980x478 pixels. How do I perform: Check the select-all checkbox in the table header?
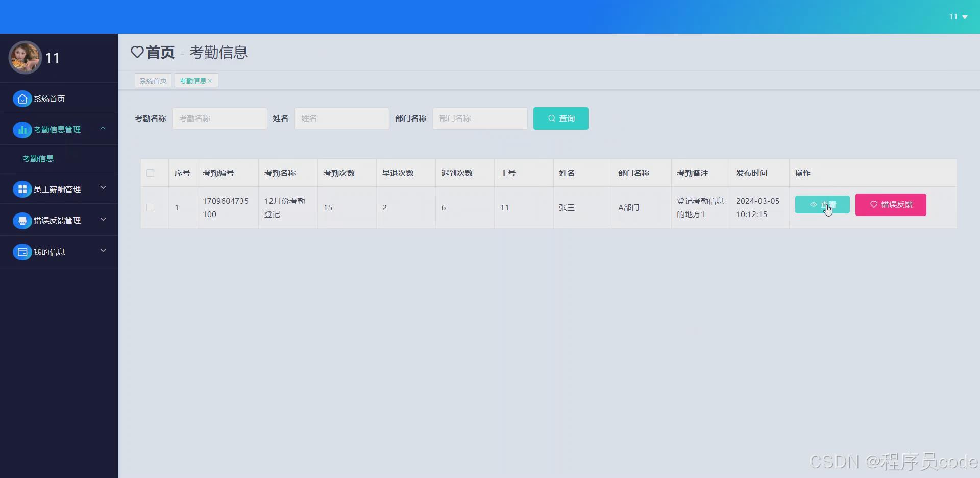click(x=150, y=173)
